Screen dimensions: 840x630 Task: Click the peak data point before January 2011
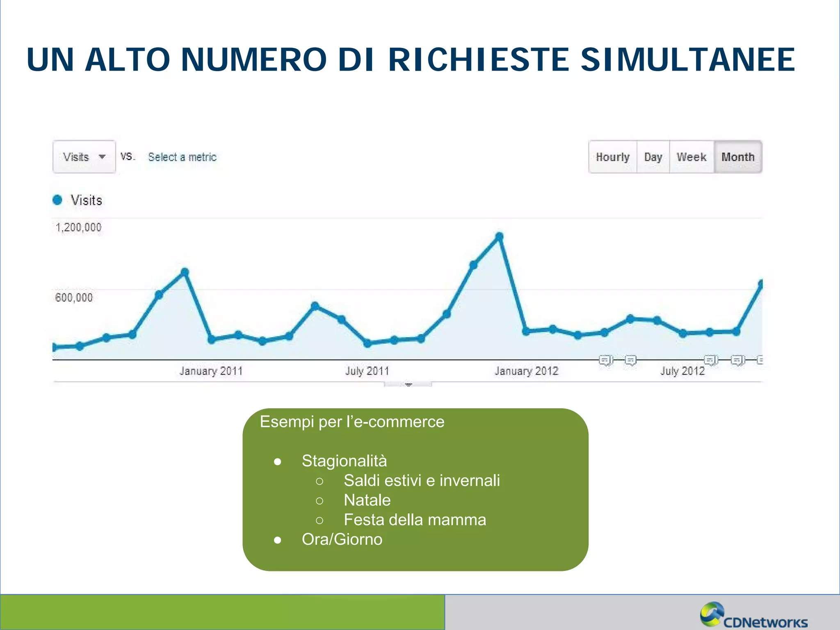185,272
